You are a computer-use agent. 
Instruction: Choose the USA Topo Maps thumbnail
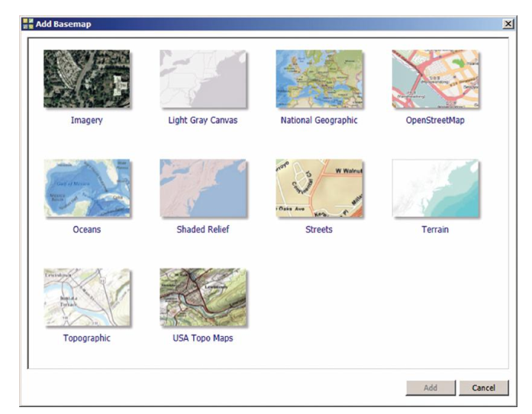click(202, 297)
